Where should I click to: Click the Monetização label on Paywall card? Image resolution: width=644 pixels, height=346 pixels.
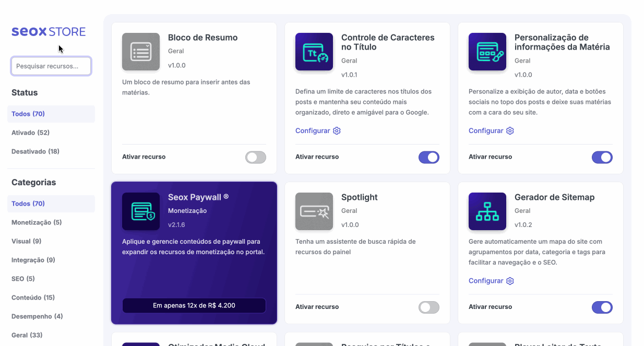tap(187, 211)
